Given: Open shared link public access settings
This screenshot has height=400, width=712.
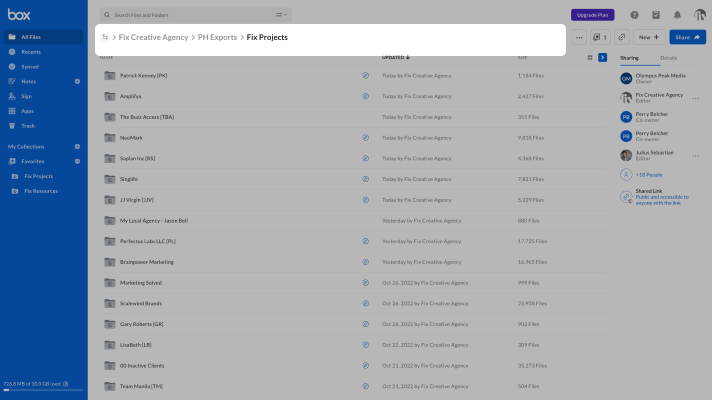Looking at the screenshot, I should 662,200.
